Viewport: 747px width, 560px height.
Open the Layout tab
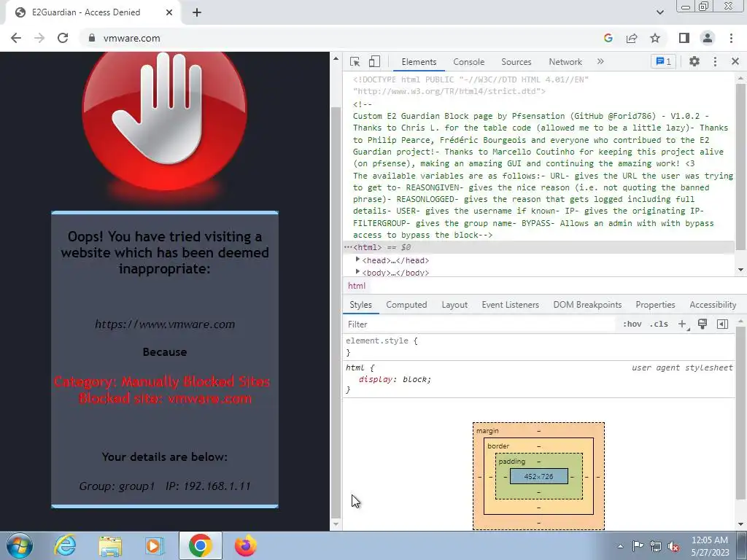click(454, 305)
